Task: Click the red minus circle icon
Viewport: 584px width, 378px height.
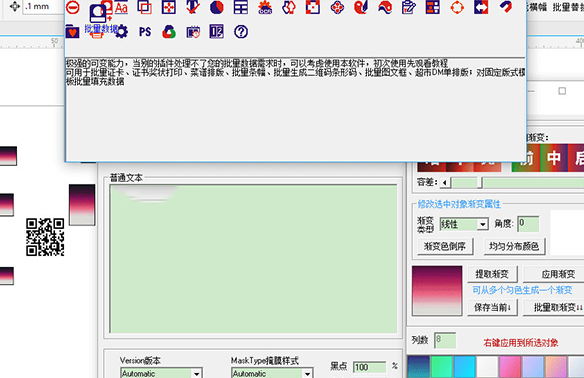Action: 73,7
